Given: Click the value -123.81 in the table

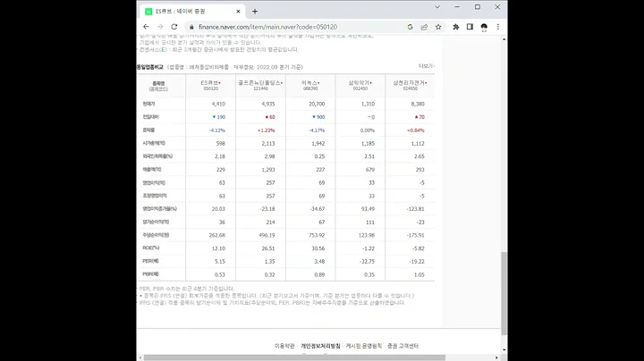Looking at the screenshot, I should click(415, 209).
